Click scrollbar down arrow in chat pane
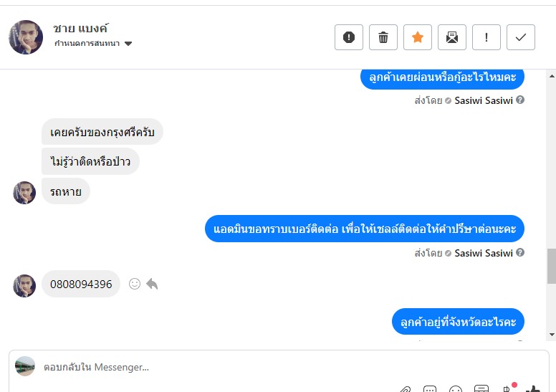The height and width of the screenshot is (392, 556). [552, 335]
